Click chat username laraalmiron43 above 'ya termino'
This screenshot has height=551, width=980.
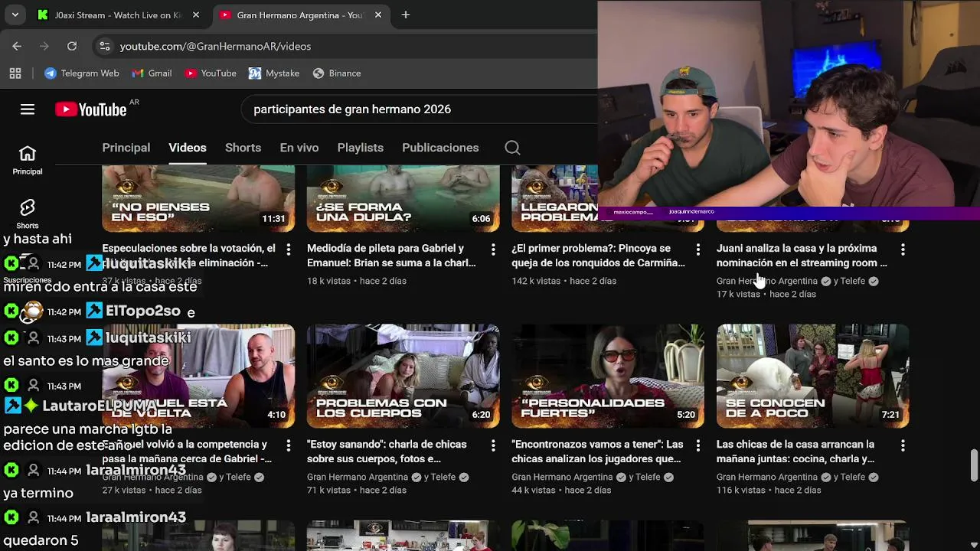tap(136, 470)
